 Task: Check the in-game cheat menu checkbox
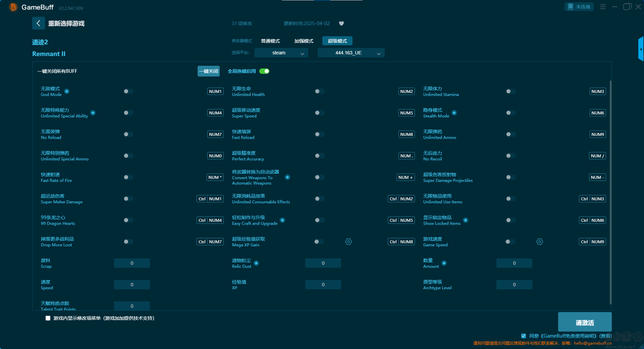click(x=48, y=318)
